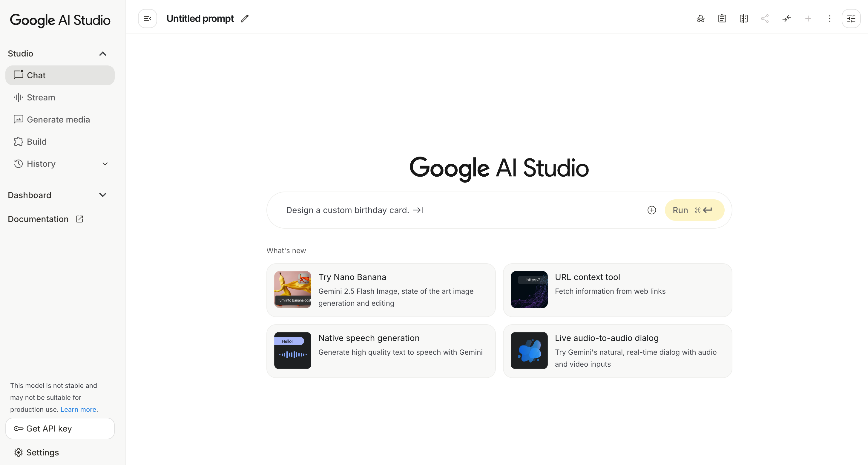
Task: Toggle temporary incognito chat icon
Action: (x=700, y=19)
